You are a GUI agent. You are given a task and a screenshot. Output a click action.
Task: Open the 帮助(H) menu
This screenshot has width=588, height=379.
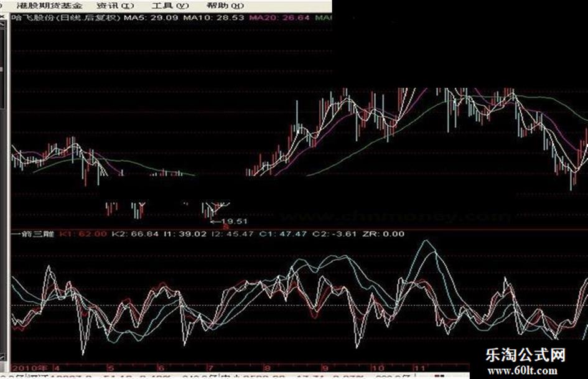(225, 6)
